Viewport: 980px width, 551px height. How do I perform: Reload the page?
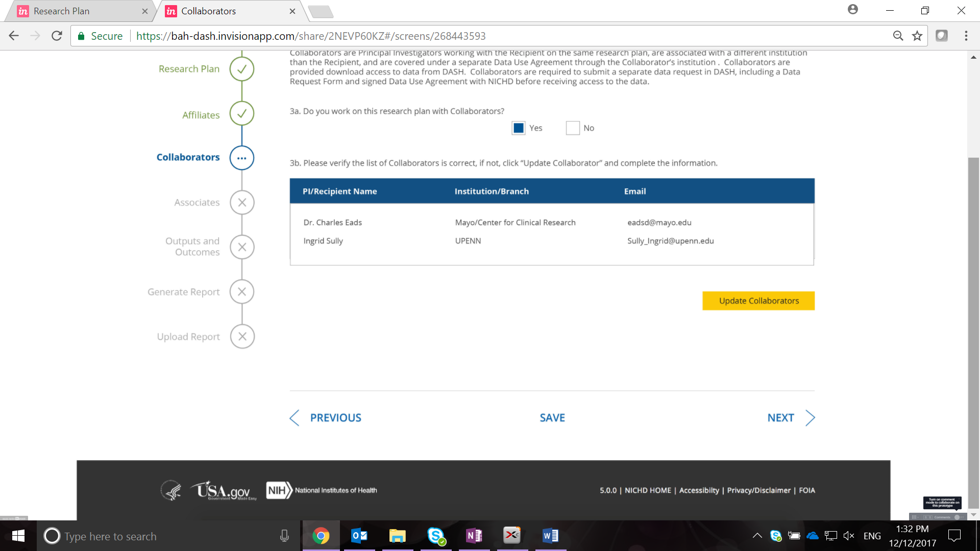[x=57, y=36]
